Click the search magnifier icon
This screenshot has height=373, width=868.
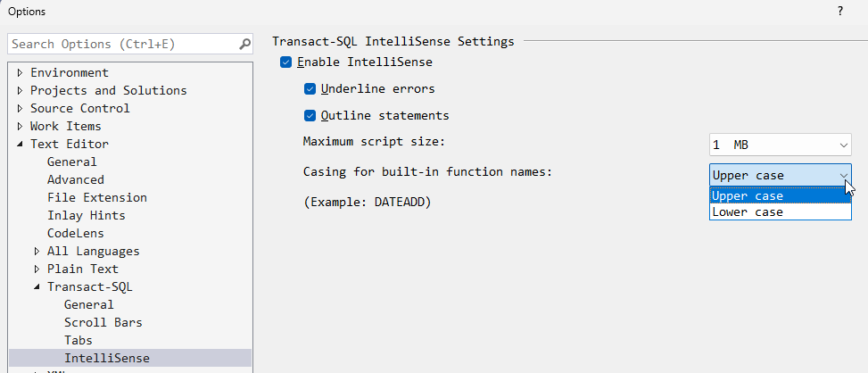pos(245,44)
